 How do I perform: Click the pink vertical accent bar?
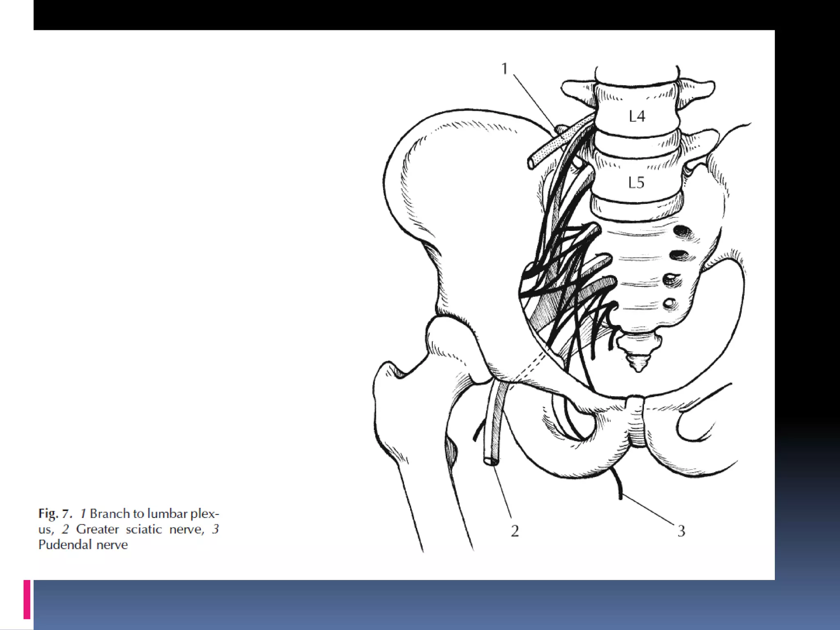pos(27,599)
